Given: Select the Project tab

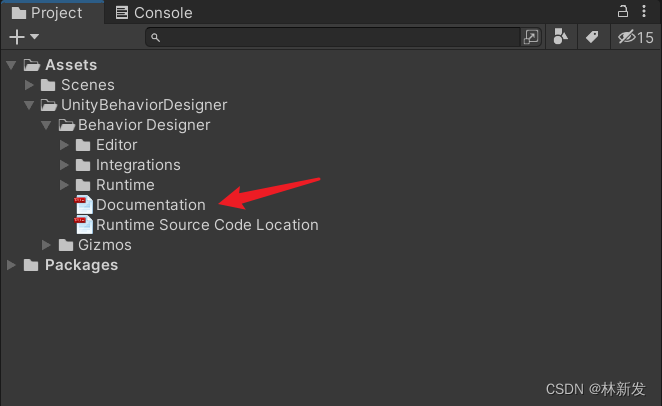Looking at the screenshot, I should (x=47, y=13).
